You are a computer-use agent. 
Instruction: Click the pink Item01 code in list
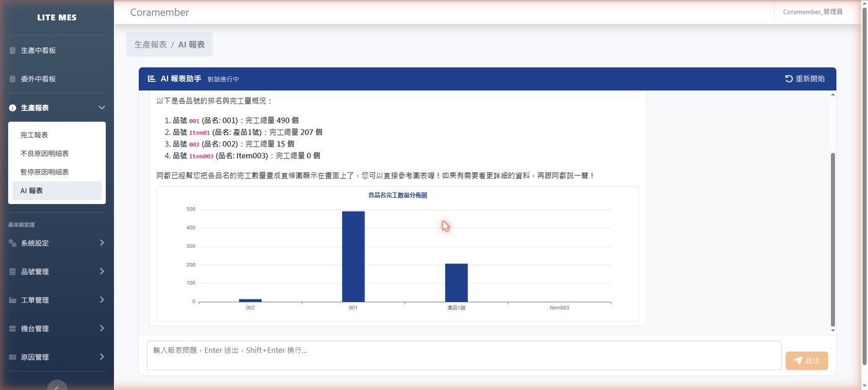199,133
